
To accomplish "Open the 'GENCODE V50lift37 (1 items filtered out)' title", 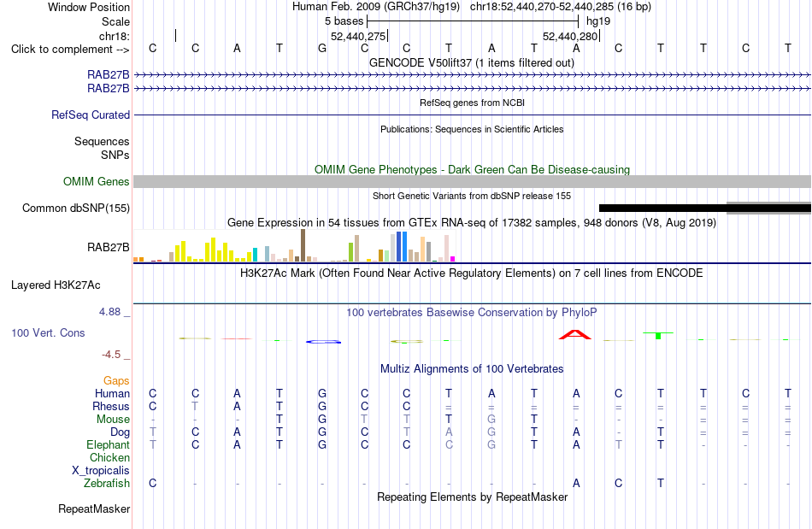I will (471, 62).
